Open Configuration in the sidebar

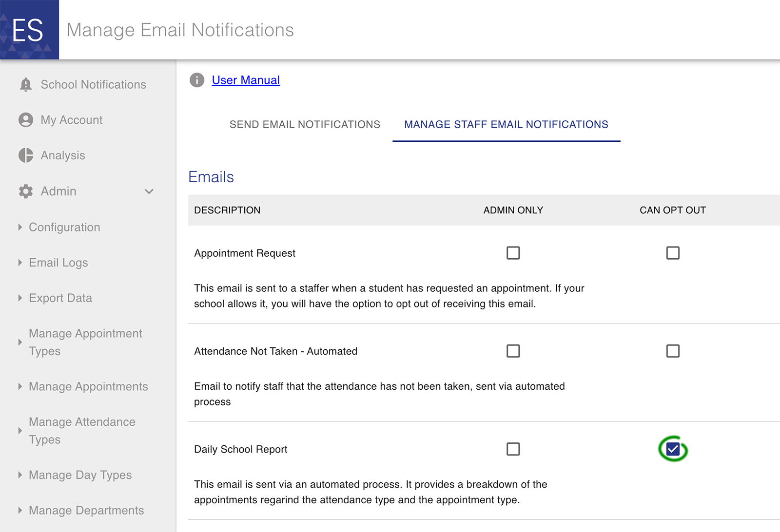click(x=64, y=227)
